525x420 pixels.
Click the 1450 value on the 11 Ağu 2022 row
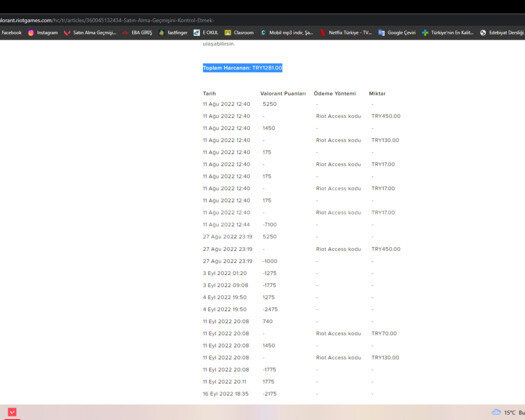269,128
